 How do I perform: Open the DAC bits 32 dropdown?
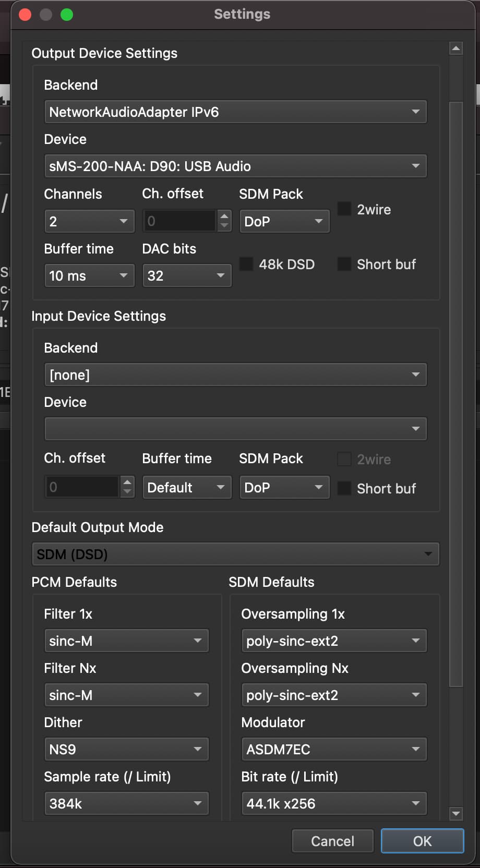tap(187, 275)
